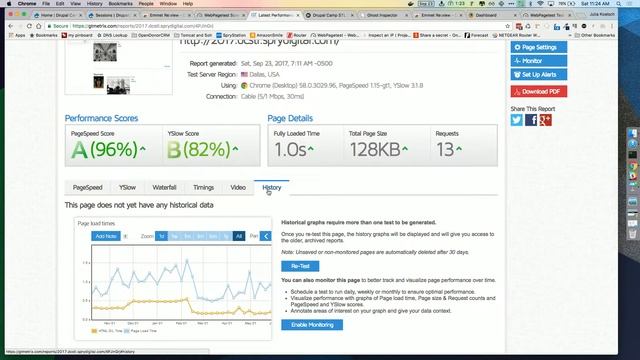Click the Performance Scores heading
The height and width of the screenshot is (360, 640).
101,118
